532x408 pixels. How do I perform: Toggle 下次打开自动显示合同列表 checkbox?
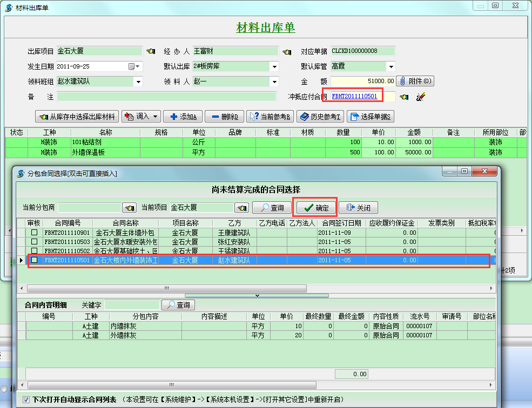26,399
